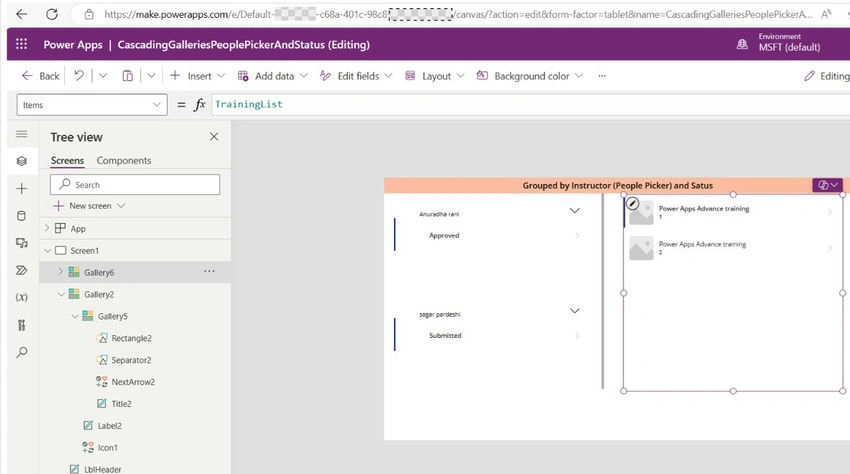
Task: Select the Approved label on canvas
Action: coord(444,235)
